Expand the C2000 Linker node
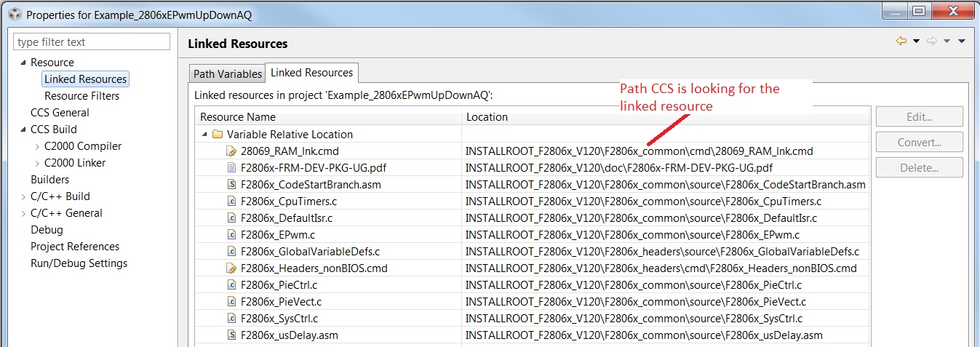Image resolution: width=980 pixels, height=347 pixels. pos(37,163)
